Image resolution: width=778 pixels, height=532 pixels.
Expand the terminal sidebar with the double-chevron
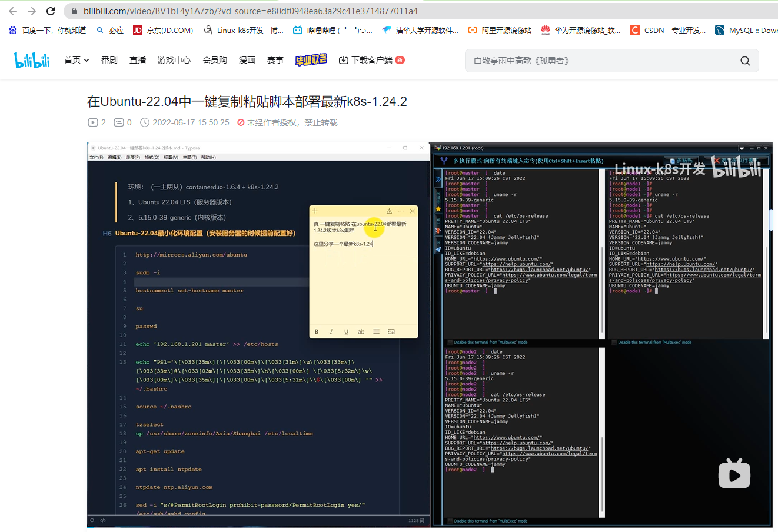click(x=438, y=179)
